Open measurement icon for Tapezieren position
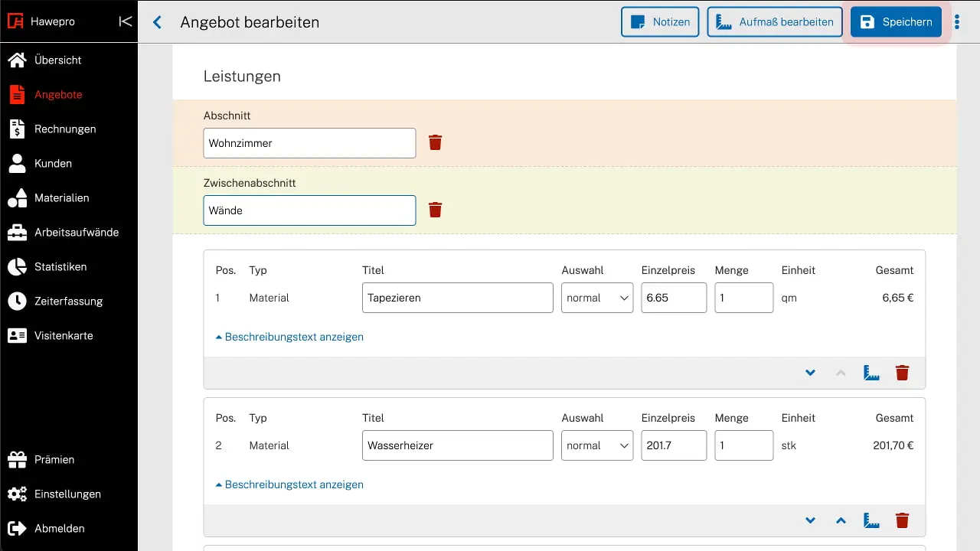Viewport: 980px width, 551px height. click(871, 373)
